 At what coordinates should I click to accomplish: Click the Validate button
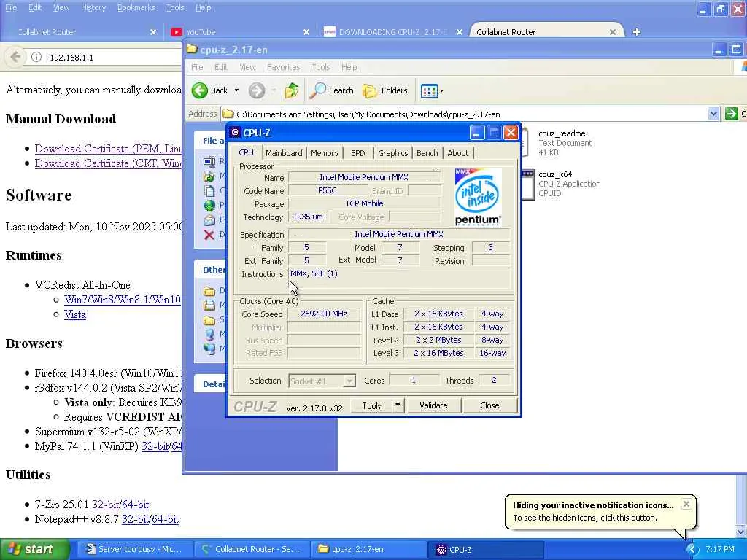433,405
